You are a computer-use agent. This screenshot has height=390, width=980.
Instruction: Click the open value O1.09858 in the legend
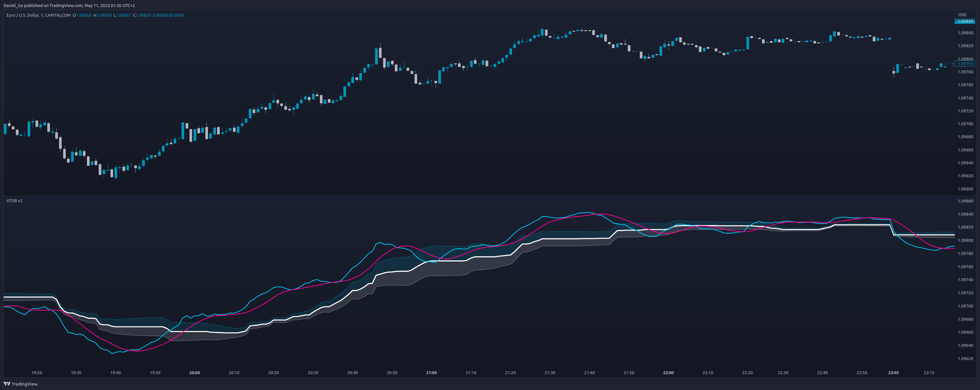coord(82,15)
